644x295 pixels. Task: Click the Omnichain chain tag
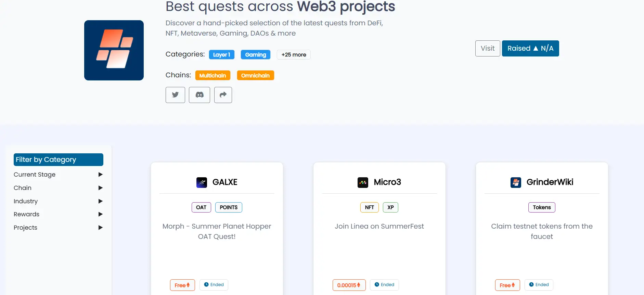click(x=255, y=76)
